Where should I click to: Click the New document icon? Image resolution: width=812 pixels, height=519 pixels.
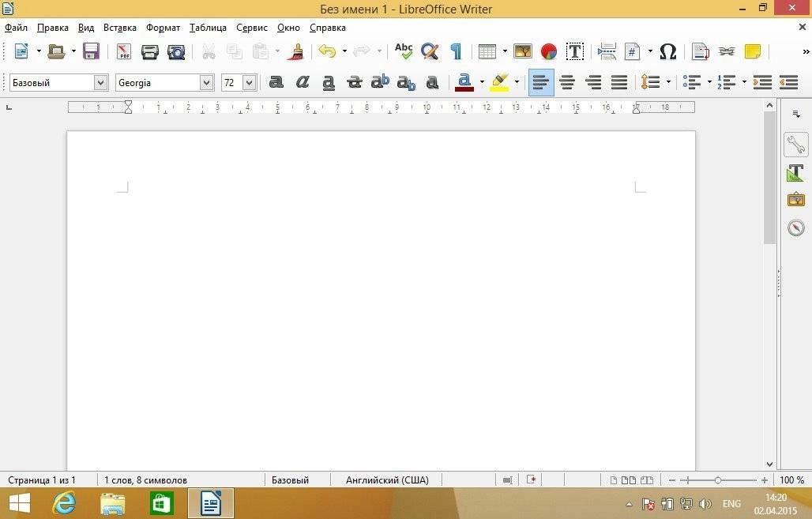pyautogui.click(x=22, y=51)
